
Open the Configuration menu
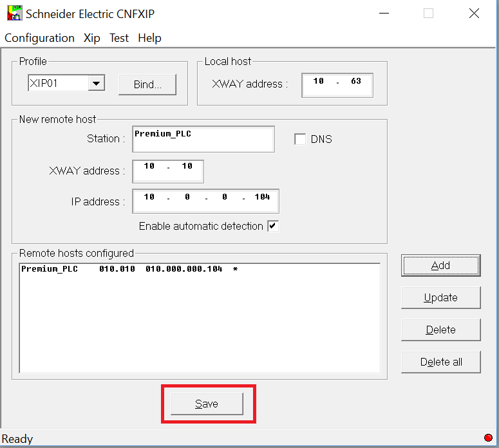coord(39,38)
